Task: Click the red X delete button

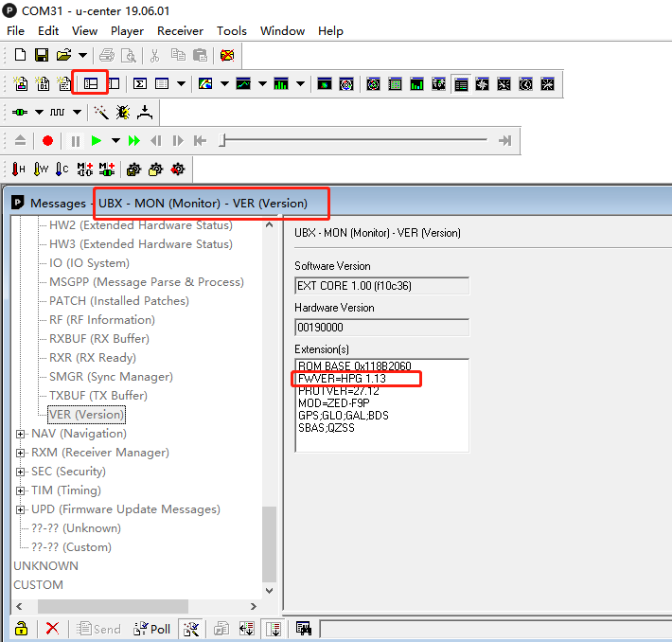Action: click(52, 629)
